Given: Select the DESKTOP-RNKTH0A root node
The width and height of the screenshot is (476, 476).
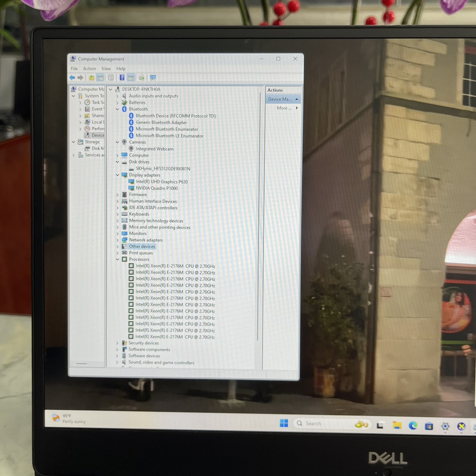Looking at the screenshot, I should (141, 89).
